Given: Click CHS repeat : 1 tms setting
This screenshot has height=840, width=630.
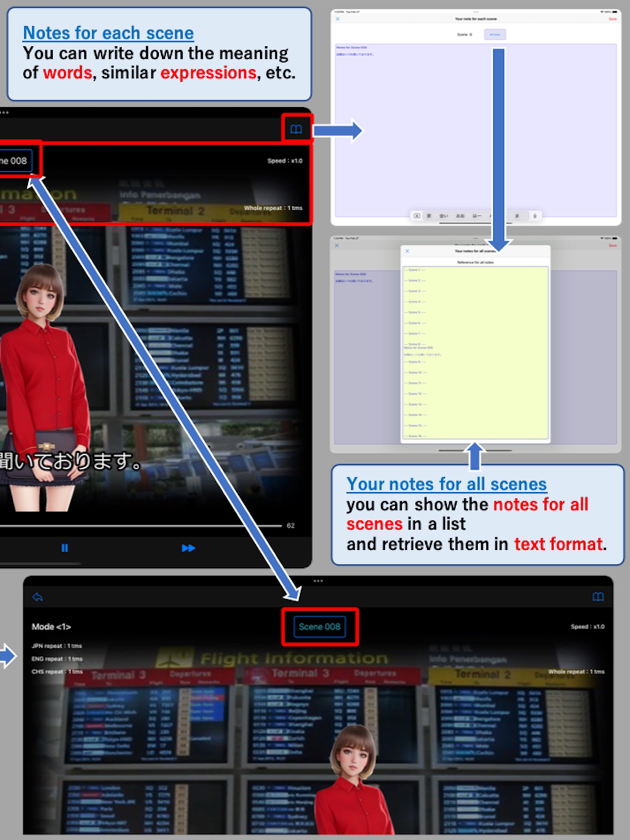Looking at the screenshot, I should pos(57,672).
